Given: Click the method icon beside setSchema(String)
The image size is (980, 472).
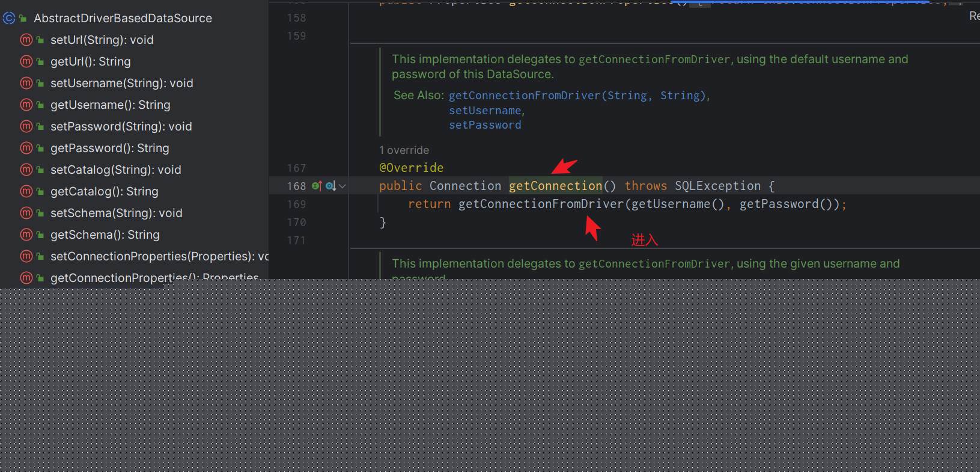Looking at the screenshot, I should coord(26,213).
